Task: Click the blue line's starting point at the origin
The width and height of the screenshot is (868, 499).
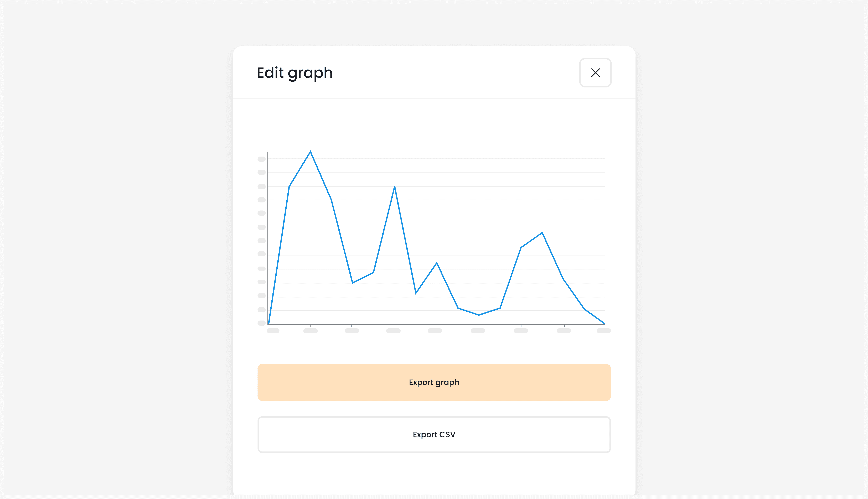Action: 269,324
